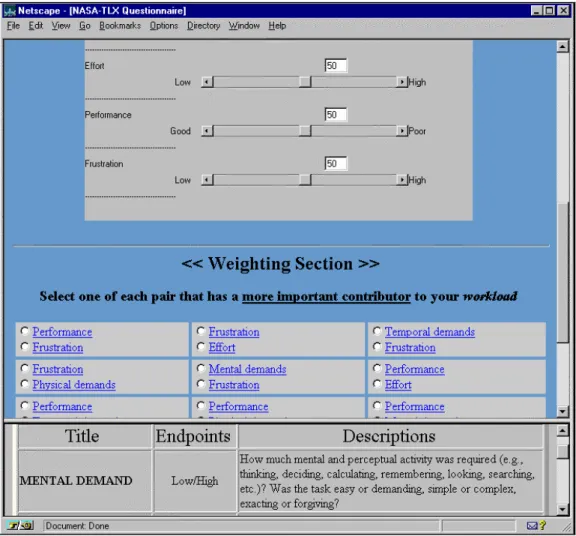
Task: Click the Physical demands link
Action: coord(74,385)
